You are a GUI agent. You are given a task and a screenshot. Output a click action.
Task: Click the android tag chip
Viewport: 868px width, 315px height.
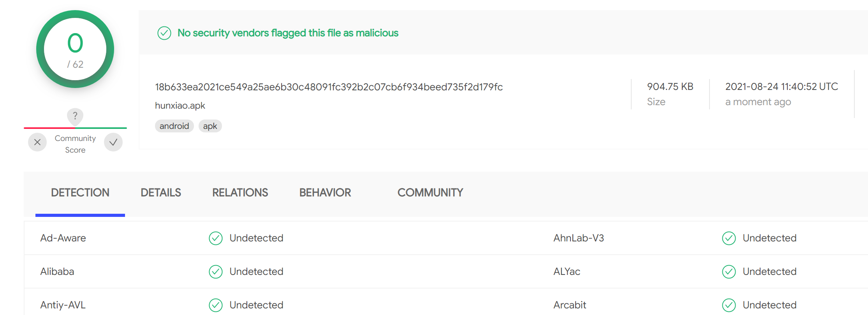174,126
